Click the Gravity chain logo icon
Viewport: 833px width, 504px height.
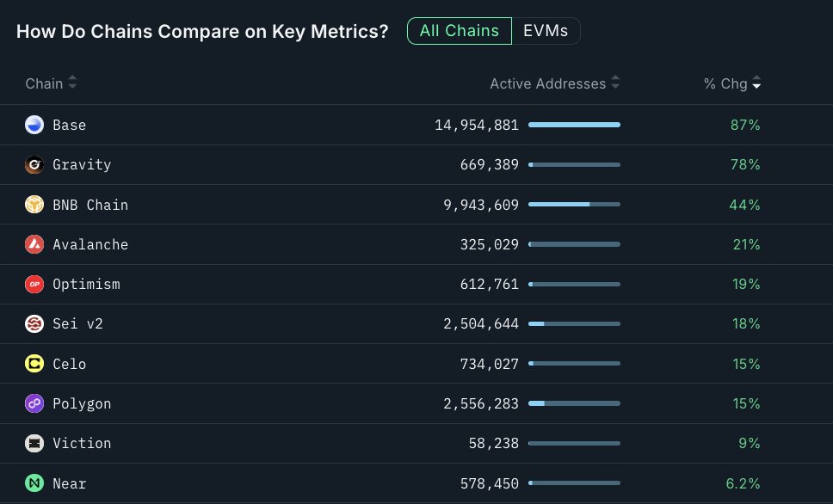pyautogui.click(x=34, y=164)
